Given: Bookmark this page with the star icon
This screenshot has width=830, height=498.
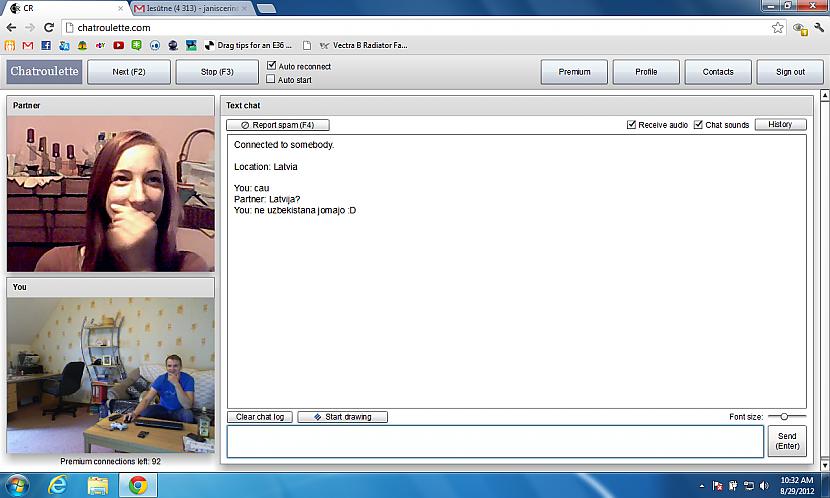Looking at the screenshot, I should point(778,28).
